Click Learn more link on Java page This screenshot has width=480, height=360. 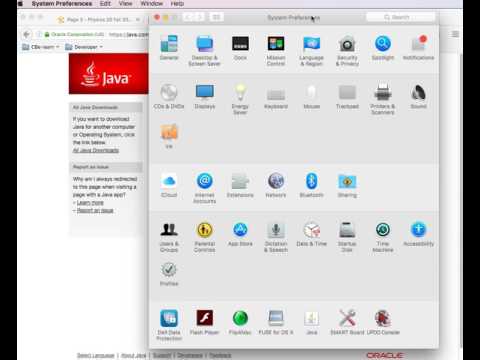coord(90,203)
